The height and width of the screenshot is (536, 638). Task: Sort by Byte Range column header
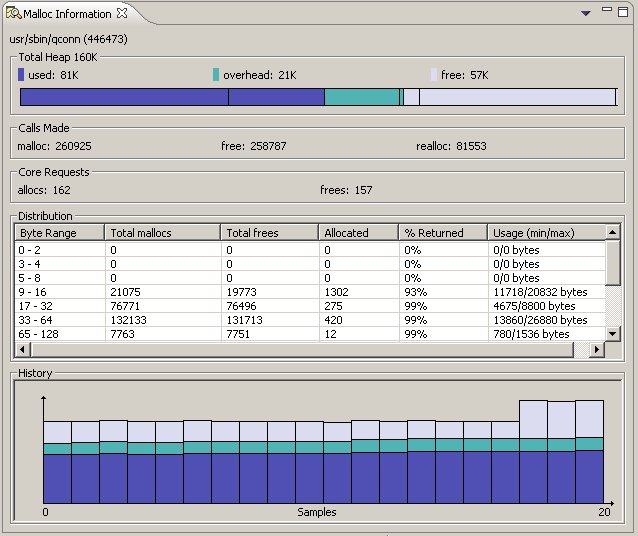click(x=59, y=233)
